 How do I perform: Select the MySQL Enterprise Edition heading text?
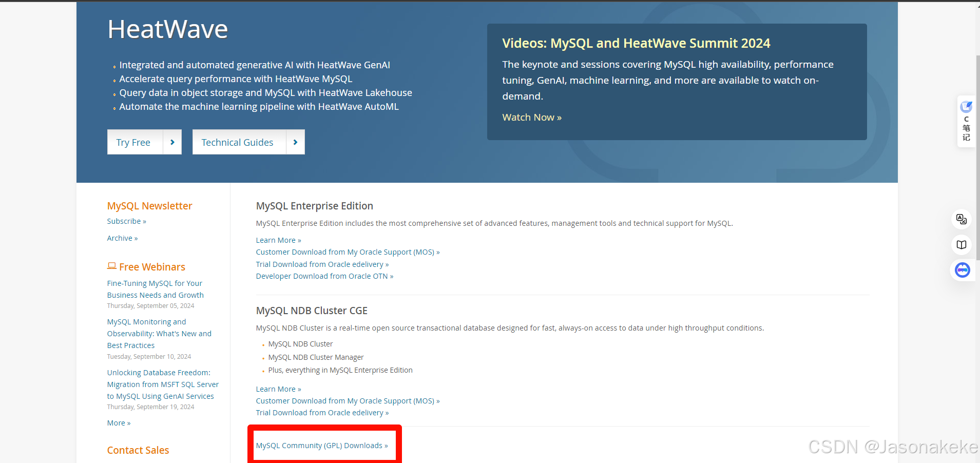314,206
